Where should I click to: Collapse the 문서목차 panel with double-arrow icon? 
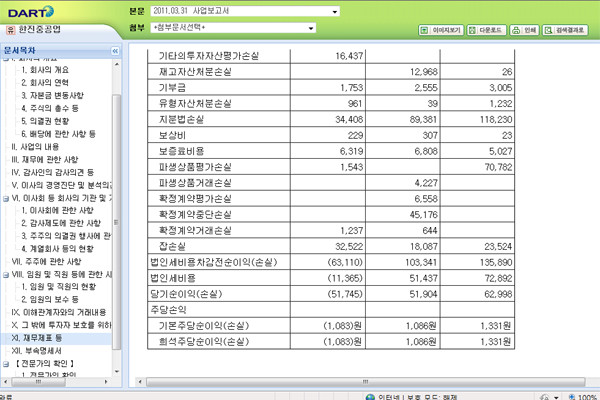115,51
